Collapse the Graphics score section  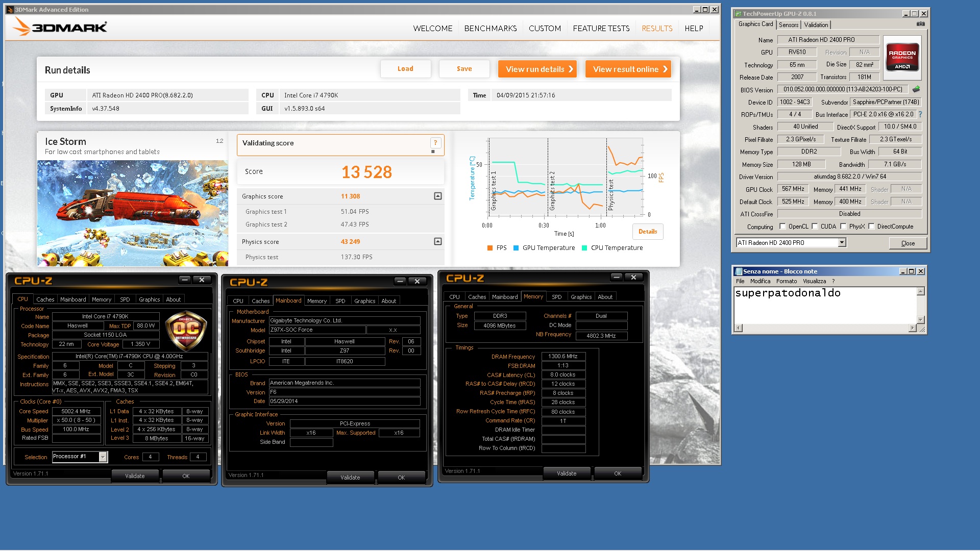(x=437, y=196)
